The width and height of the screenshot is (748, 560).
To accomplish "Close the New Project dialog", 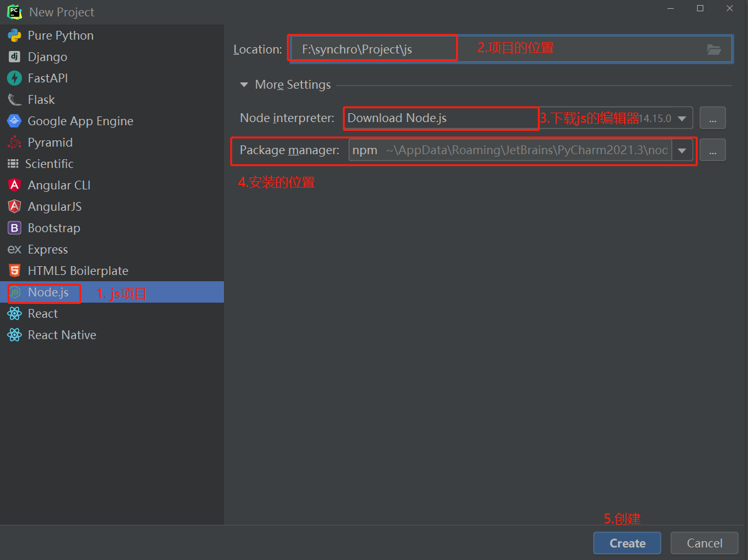I will (x=729, y=8).
